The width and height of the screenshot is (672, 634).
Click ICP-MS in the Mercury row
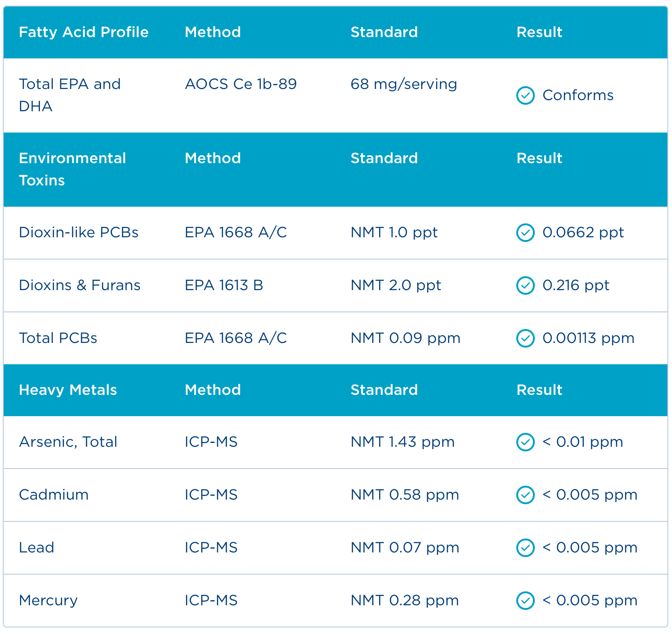coord(211,601)
